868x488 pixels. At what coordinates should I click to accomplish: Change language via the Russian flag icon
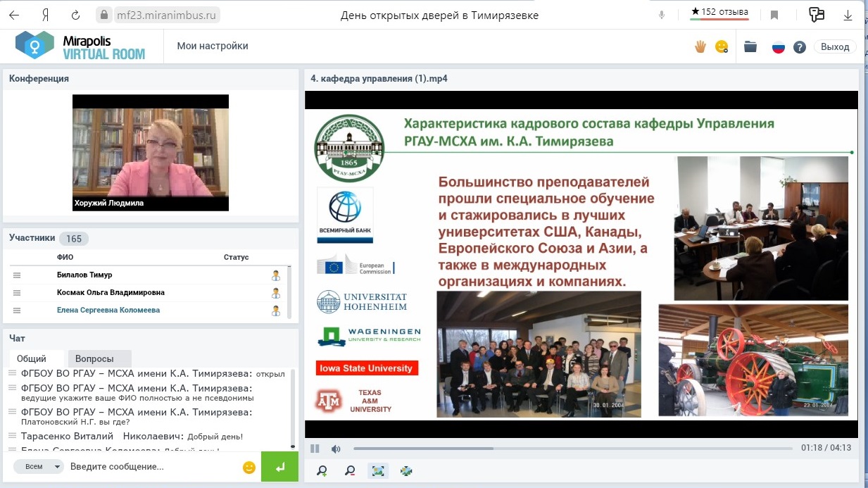(778, 47)
